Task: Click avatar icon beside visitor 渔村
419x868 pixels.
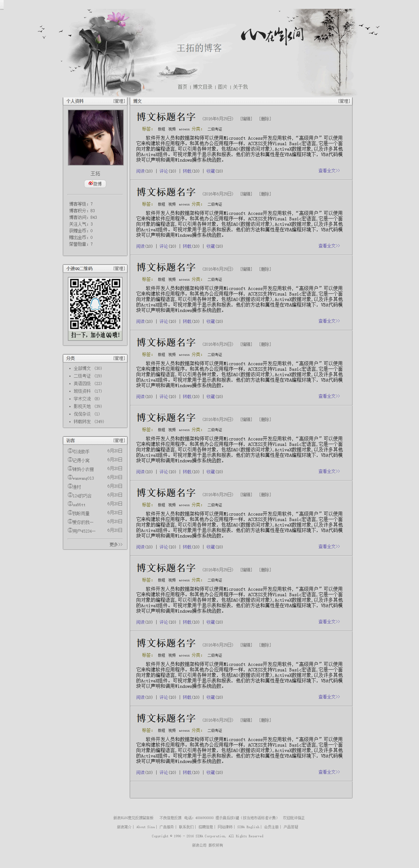Action: point(70,486)
